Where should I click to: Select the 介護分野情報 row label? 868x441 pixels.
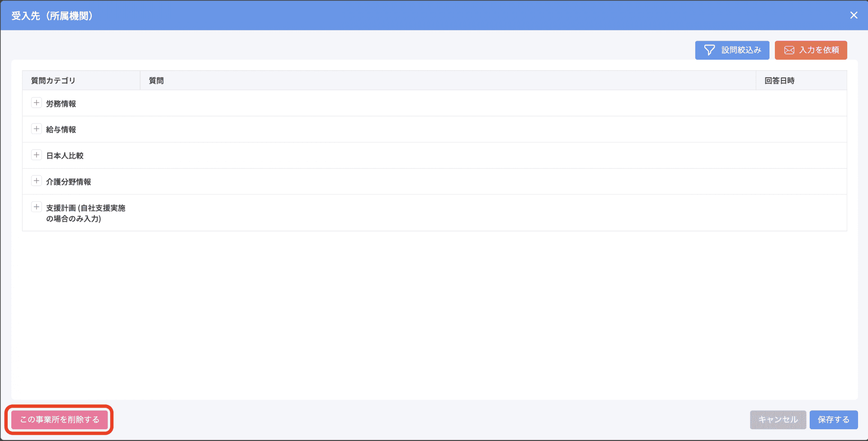68,182
